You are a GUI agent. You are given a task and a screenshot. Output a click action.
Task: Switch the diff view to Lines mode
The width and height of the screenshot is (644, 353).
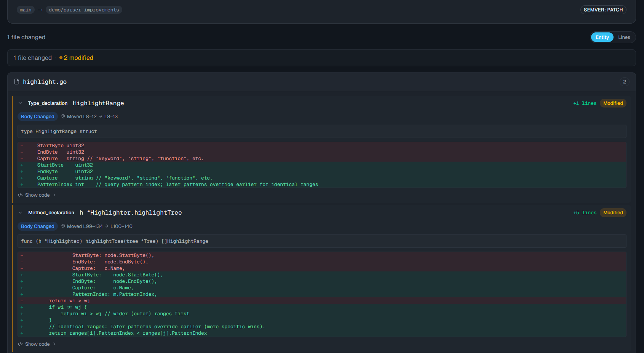coord(624,37)
